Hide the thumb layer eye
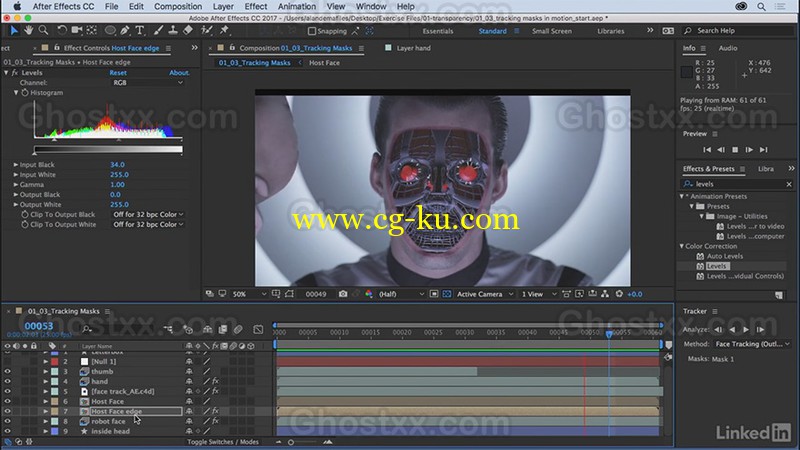Viewport: 800px width, 450px height. (7, 371)
